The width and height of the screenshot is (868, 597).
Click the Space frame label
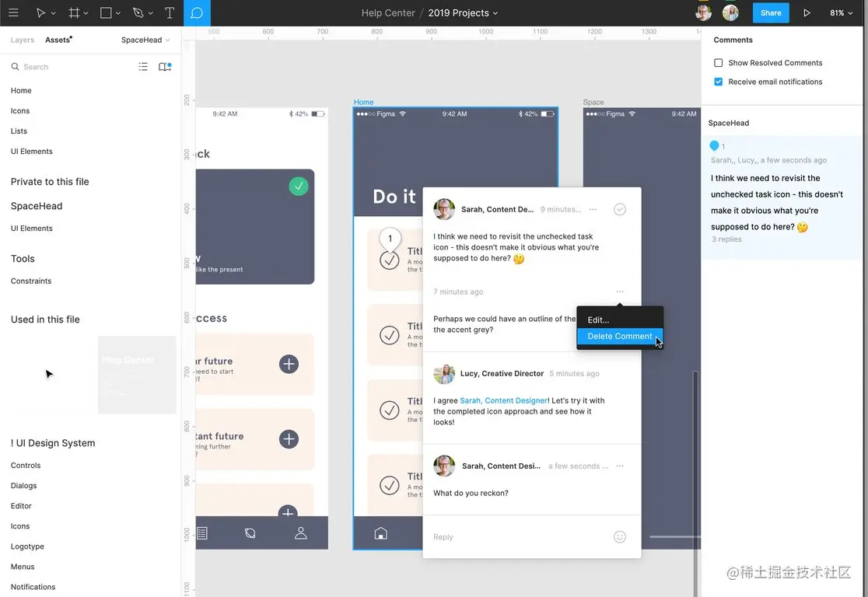point(593,102)
